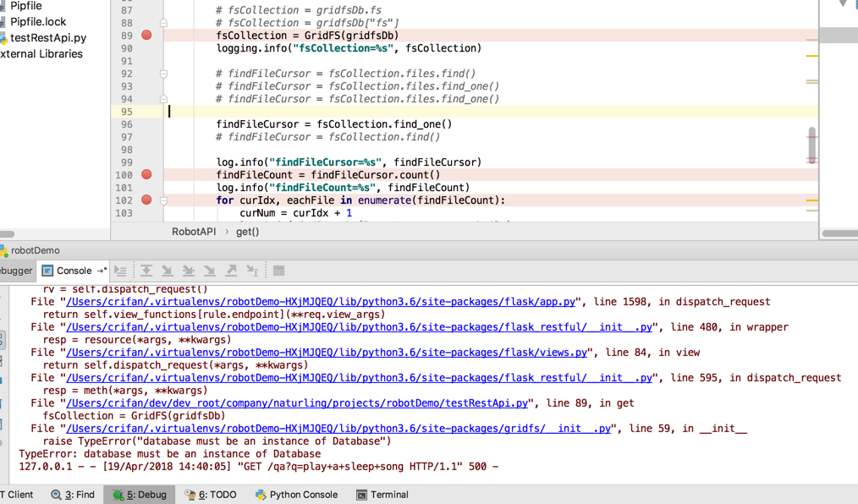Click console line 'resp = meth(*args, **kwargs)'
This screenshot has height=504, width=858.
click(x=125, y=391)
